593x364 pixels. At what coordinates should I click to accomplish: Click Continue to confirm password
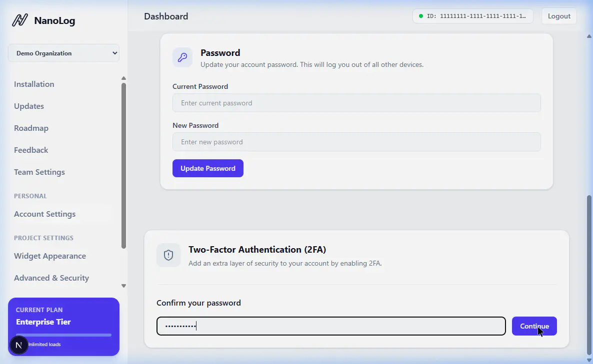click(x=534, y=326)
